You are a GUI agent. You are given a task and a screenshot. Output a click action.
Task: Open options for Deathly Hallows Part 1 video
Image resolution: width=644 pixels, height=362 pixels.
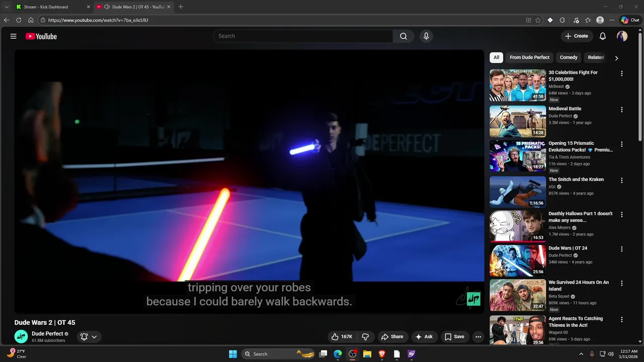(622, 215)
